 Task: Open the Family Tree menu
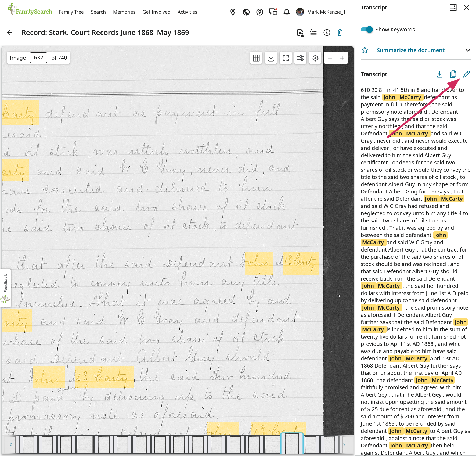pyautogui.click(x=71, y=12)
